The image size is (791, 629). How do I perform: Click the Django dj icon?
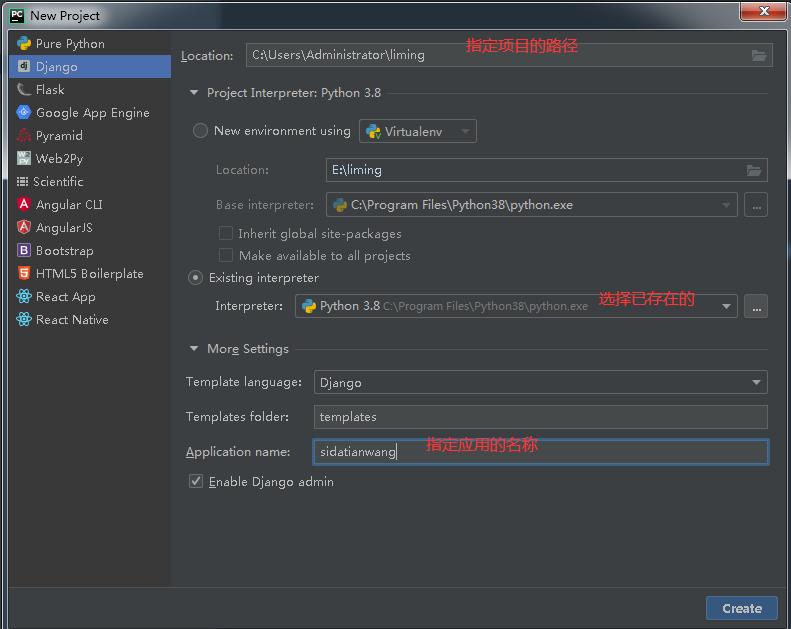24,66
